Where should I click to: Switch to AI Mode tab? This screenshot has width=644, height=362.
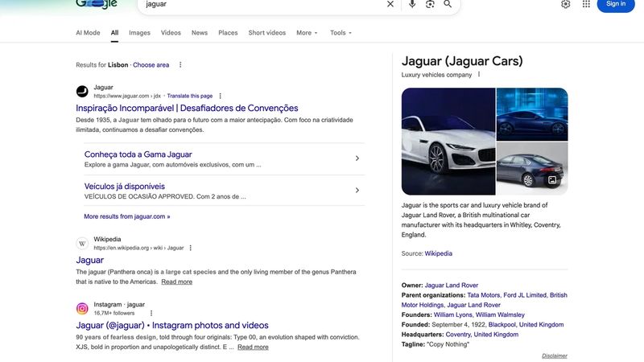(x=88, y=33)
